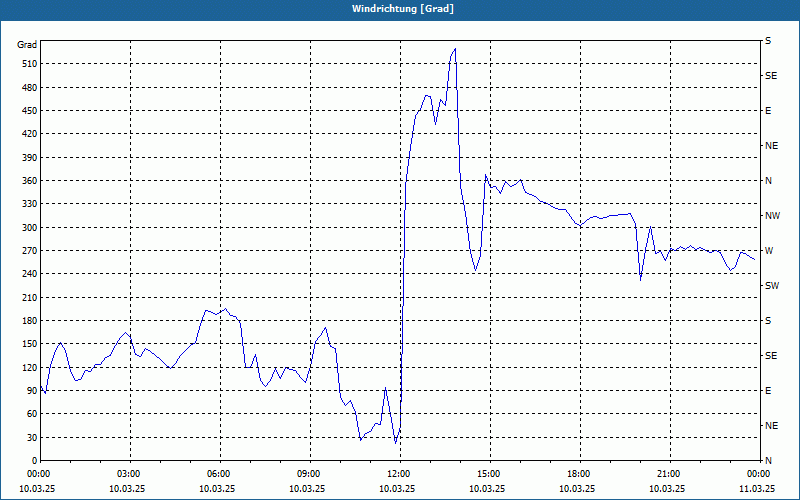
Task: Select the 12:00 time label
Action: pos(400,474)
